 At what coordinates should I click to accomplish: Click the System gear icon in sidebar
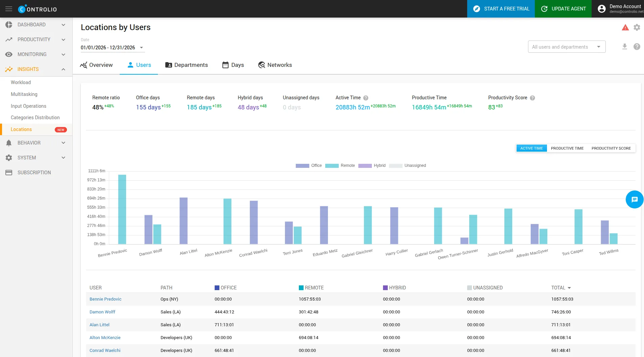coord(9,158)
